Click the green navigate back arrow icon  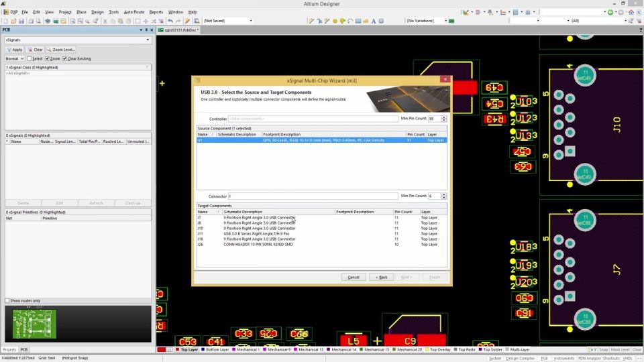pyautogui.click(x=610, y=12)
